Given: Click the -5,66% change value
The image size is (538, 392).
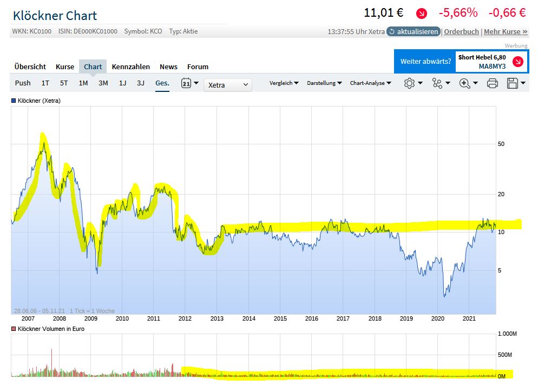Looking at the screenshot, I should [458, 13].
